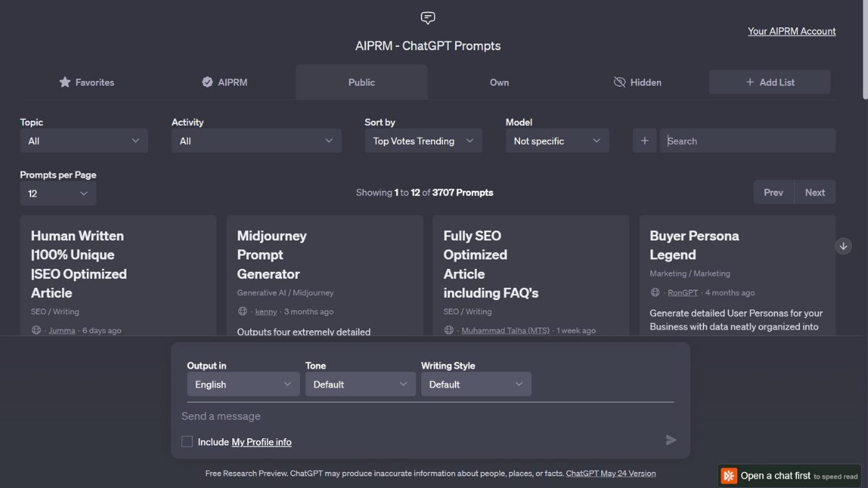Click the Favorites star icon
This screenshot has height=488, width=868.
[x=66, y=82]
